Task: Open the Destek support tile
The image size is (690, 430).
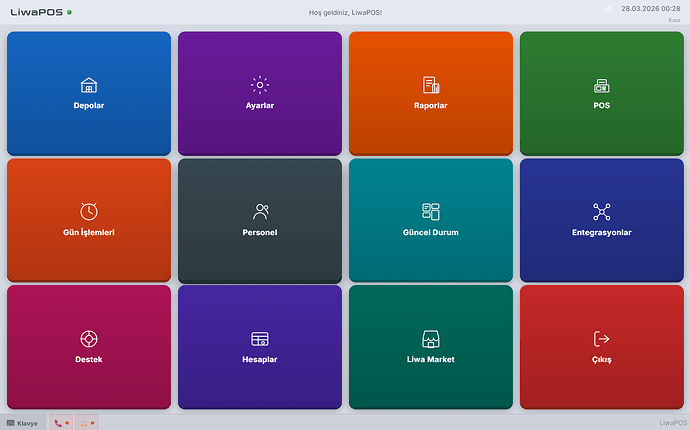Action: point(88,347)
